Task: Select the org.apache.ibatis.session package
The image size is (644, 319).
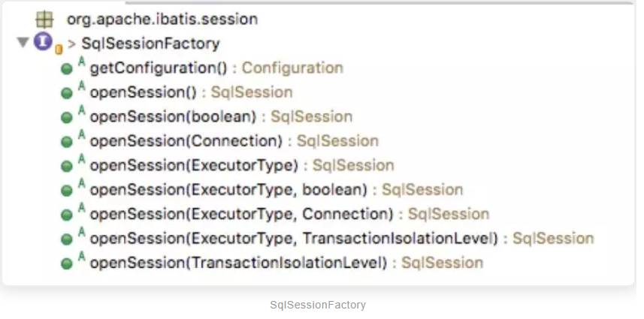Action: point(162,19)
